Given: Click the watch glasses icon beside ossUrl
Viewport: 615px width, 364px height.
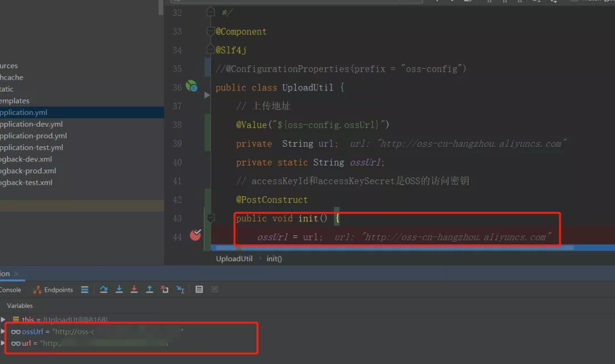Looking at the screenshot, I should 16,332.
